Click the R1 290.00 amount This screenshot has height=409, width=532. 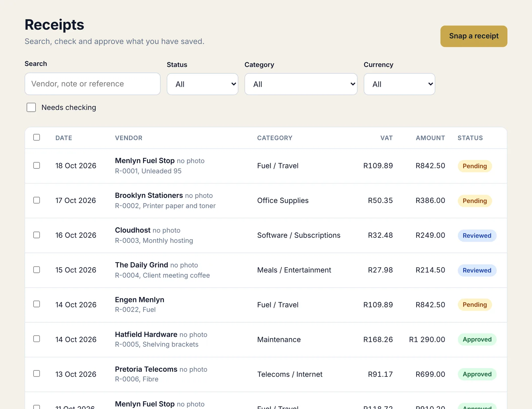click(x=427, y=340)
